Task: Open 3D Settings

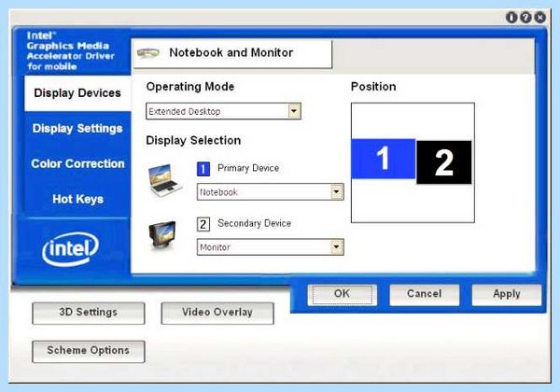Action: 89,313
